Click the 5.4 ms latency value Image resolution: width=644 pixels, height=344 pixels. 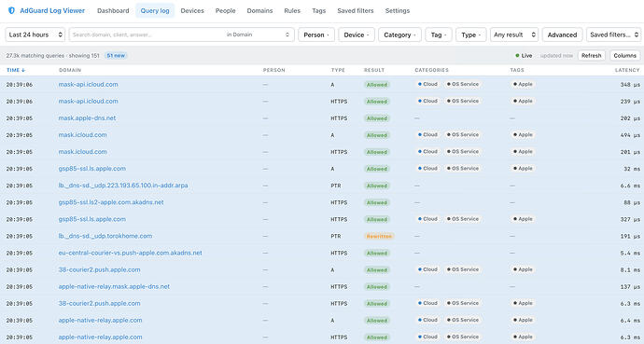click(630, 254)
